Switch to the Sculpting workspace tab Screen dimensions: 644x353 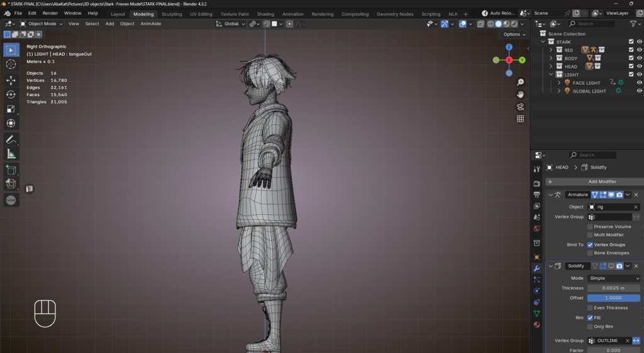pos(172,14)
